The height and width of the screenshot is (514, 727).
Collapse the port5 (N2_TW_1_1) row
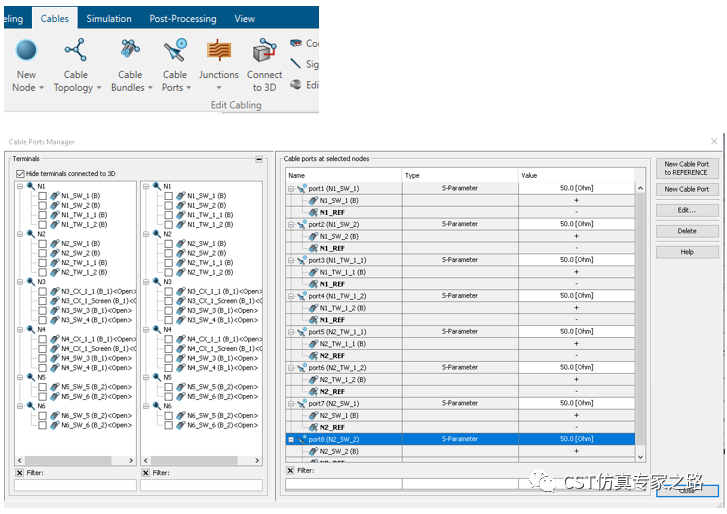coord(291,332)
